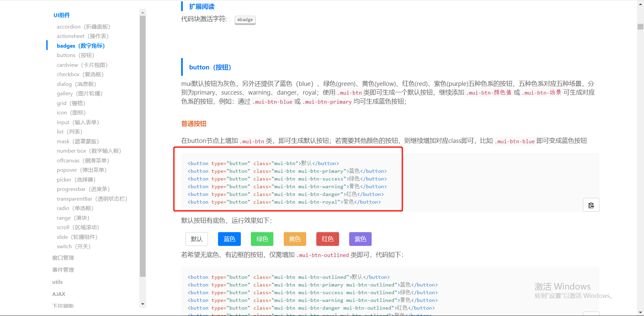Viewport: 644px width, 316px height.
Task: Click the blue 蓝色 demo button
Action: tap(229, 239)
